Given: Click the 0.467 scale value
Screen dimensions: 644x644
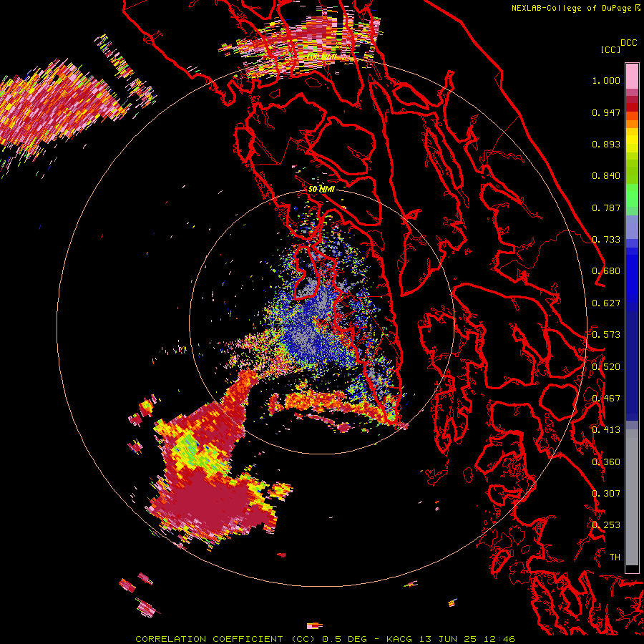Looking at the screenshot, I should pos(606,399).
